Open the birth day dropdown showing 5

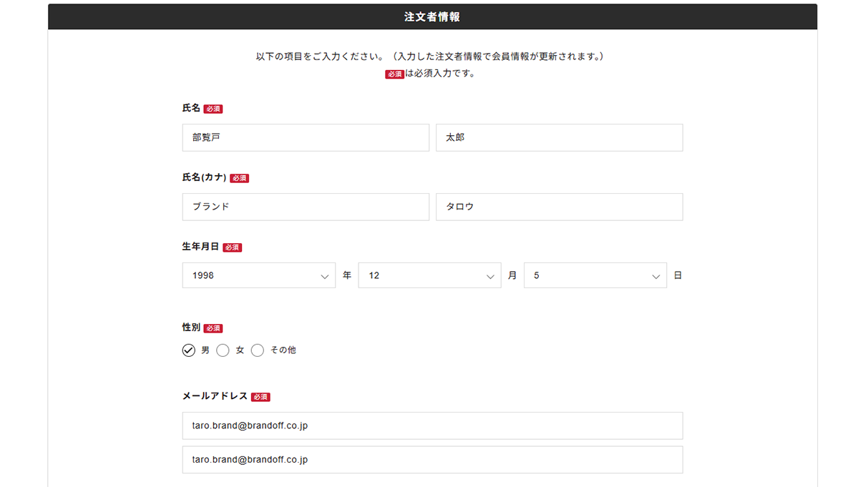(595, 275)
